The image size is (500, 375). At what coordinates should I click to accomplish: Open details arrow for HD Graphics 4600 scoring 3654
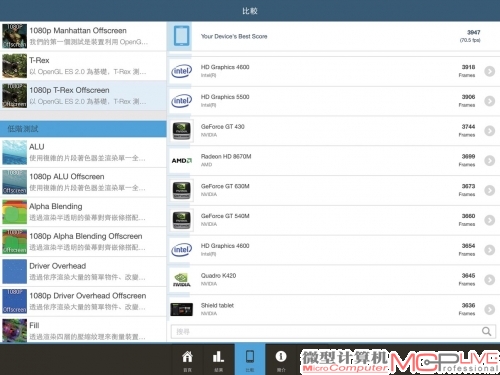click(490, 250)
